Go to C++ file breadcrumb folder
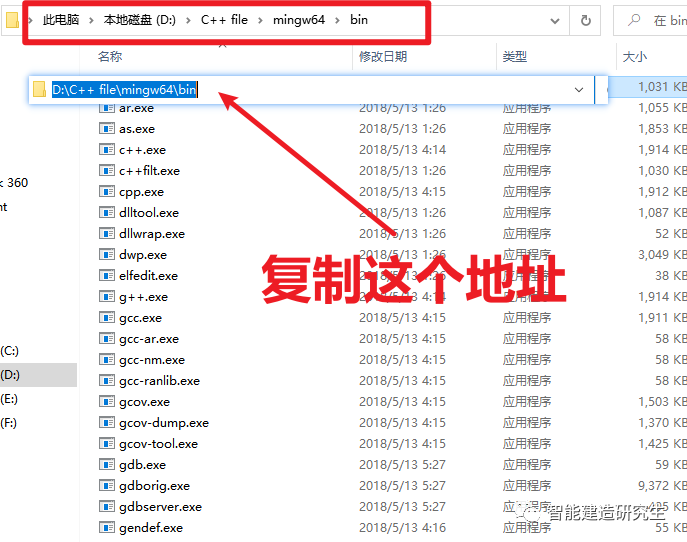Viewport: 687px width, 542px height. click(x=224, y=20)
